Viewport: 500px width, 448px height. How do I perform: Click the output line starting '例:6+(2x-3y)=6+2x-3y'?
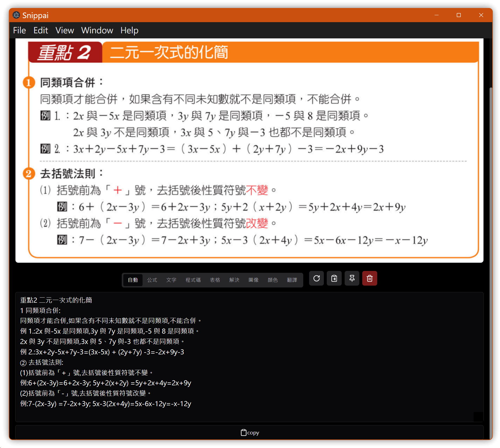106,383
